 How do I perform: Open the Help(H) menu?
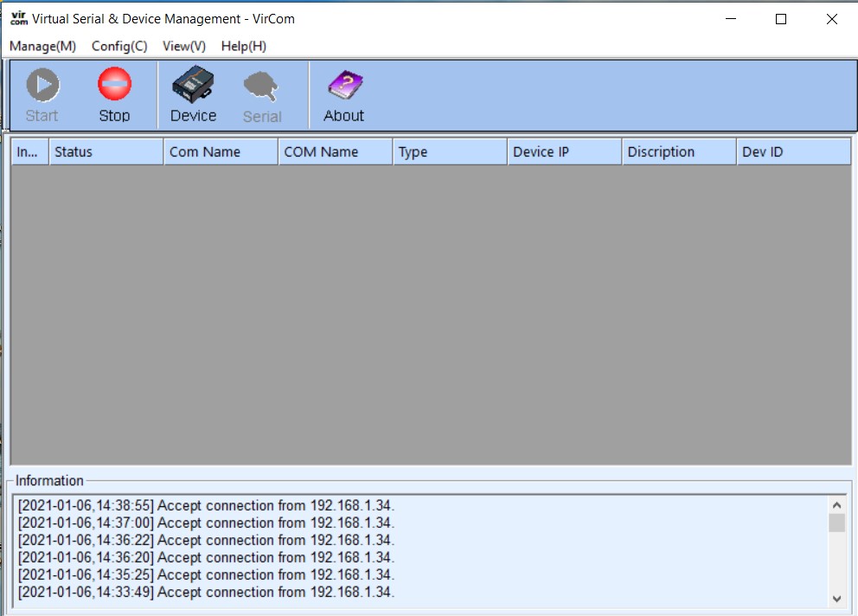[243, 46]
